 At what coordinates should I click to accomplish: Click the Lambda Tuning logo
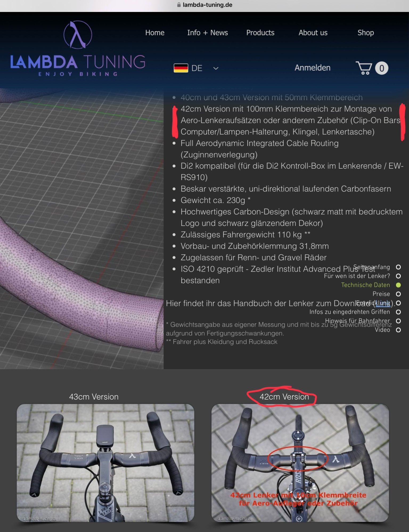click(x=77, y=49)
